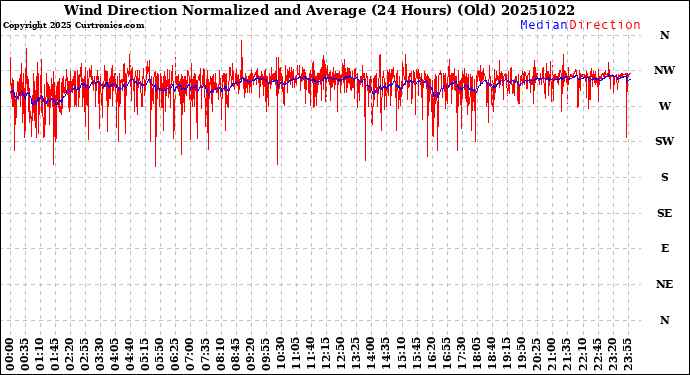Click the 19:50 time label
The width and height of the screenshot is (690, 375).
pos(521,354)
